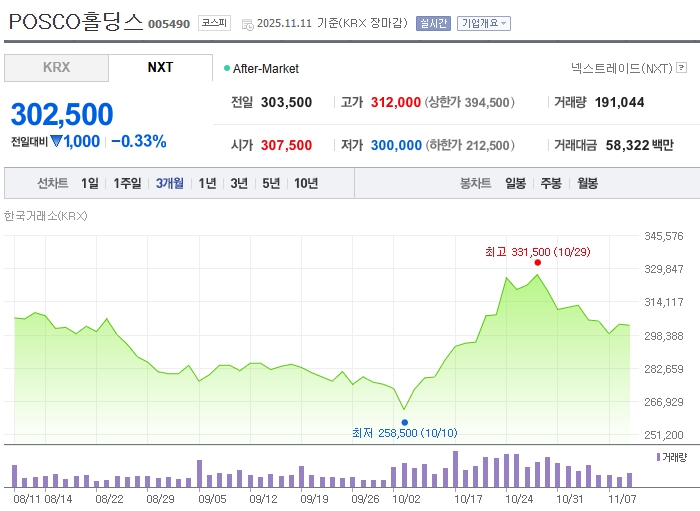Image resolution: width=700 pixels, height=511 pixels.
Task: Click the blue 최저 258,500 low marker
Action: [x=404, y=422]
